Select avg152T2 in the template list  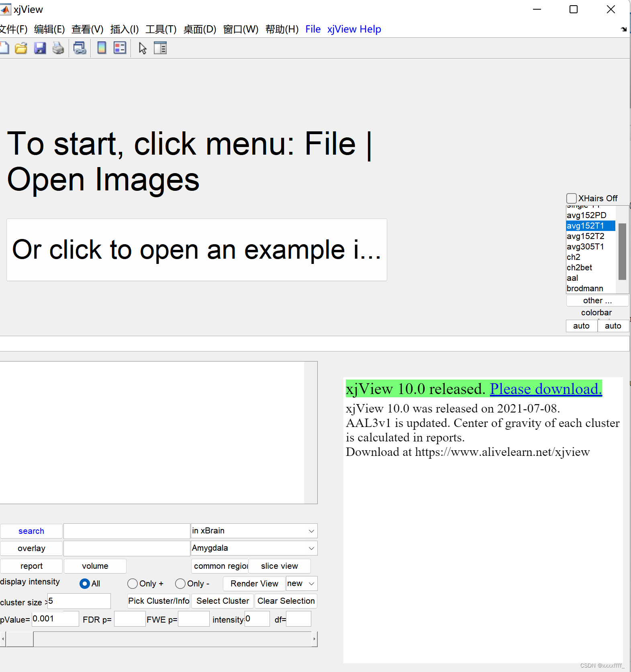(590, 236)
